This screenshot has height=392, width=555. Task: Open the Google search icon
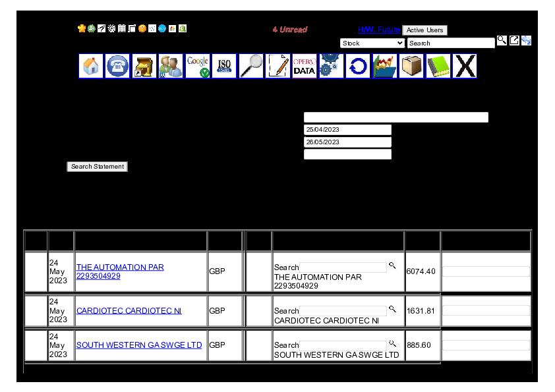pyautogui.click(x=198, y=67)
